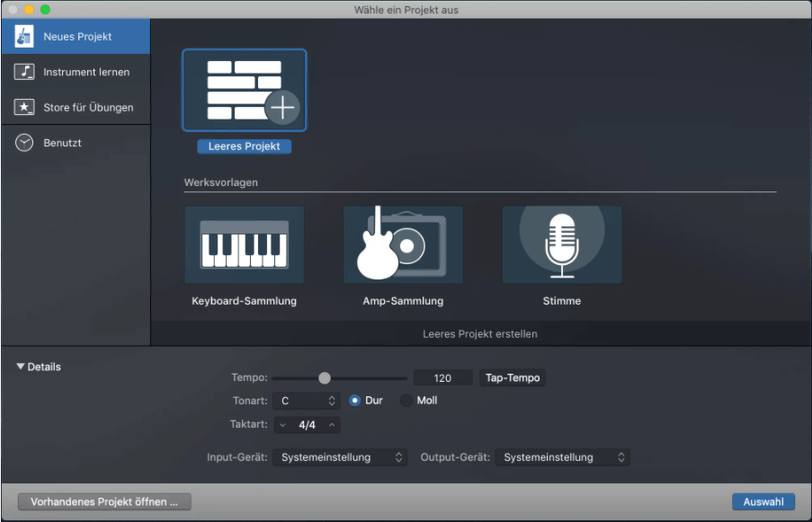
Task: Click the Tempo value field showing 120
Action: (442, 378)
